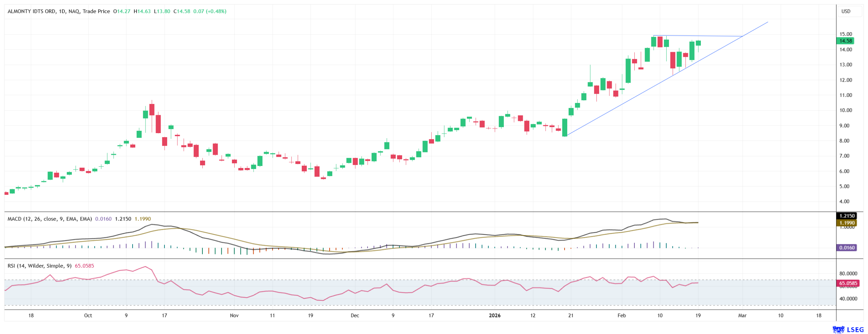
Task: Open the USD currency selector
Action: click(x=846, y=12)
